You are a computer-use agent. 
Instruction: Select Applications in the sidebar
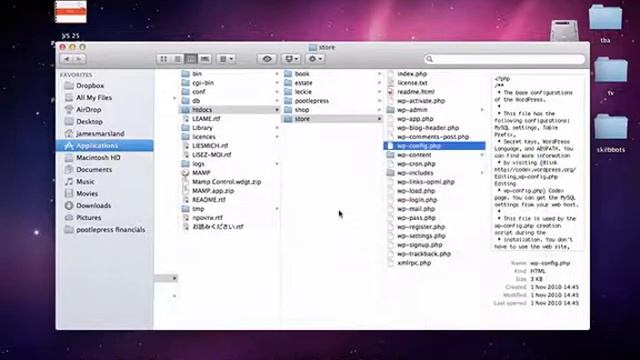click(x=104, y=146)
